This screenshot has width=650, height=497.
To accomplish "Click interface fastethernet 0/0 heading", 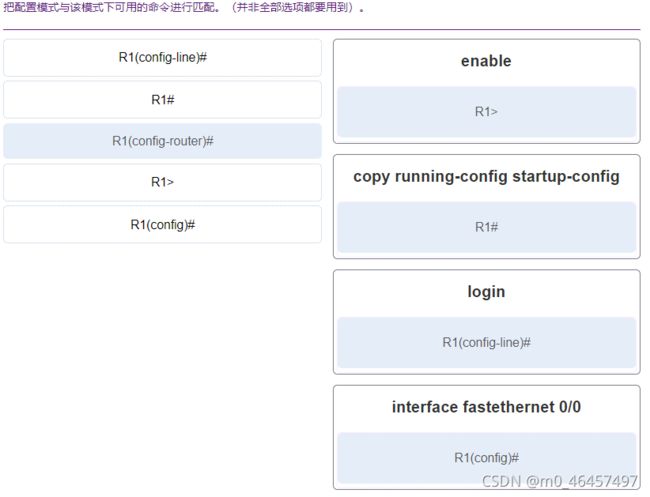I will pyautogui.click(x=486, y=407).
